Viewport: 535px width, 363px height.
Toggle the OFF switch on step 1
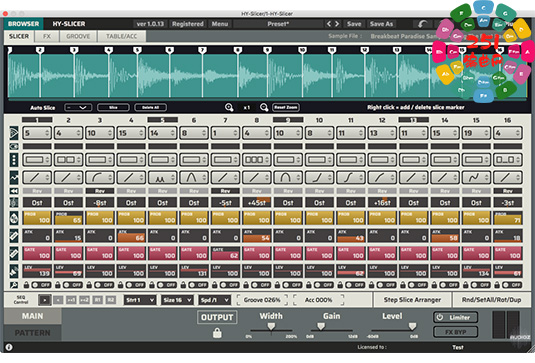[41, 285]
